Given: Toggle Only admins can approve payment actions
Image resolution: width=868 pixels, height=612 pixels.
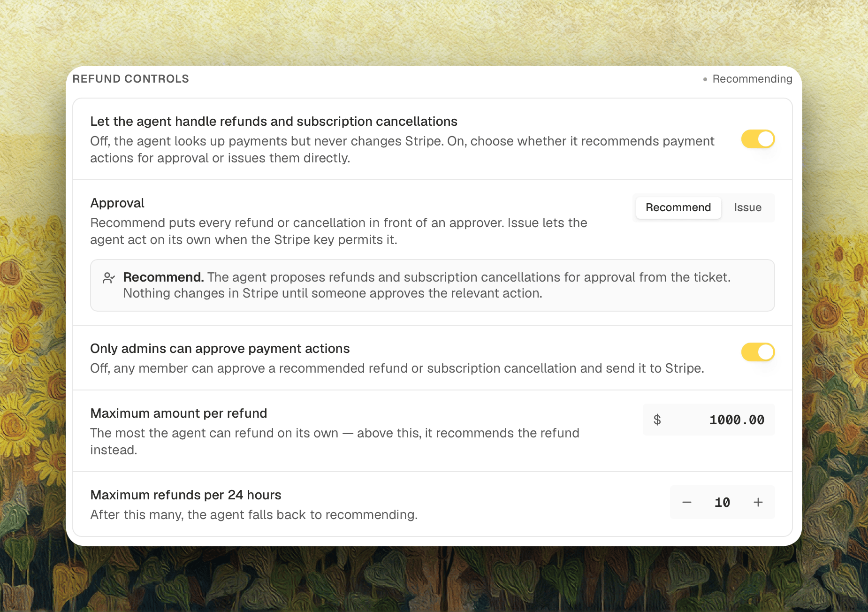Looking at the screenshot, I should pos(758,352).
